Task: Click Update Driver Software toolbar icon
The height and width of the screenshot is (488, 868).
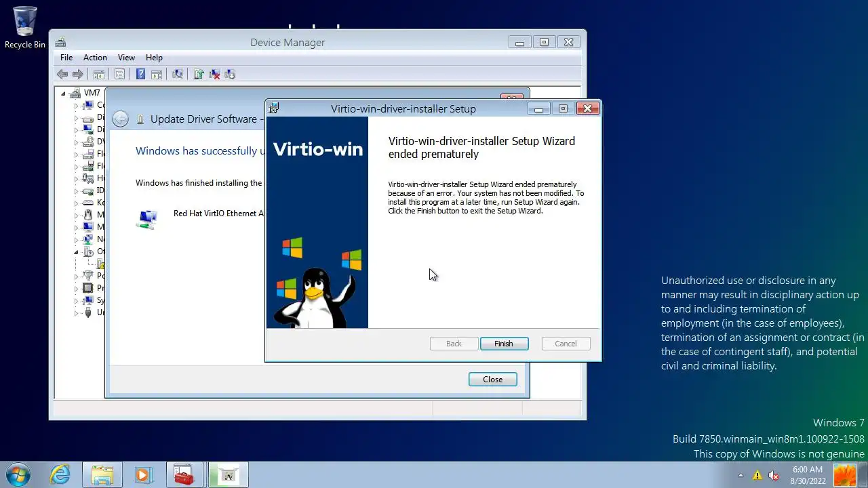Action: click(x=199, y=75)
